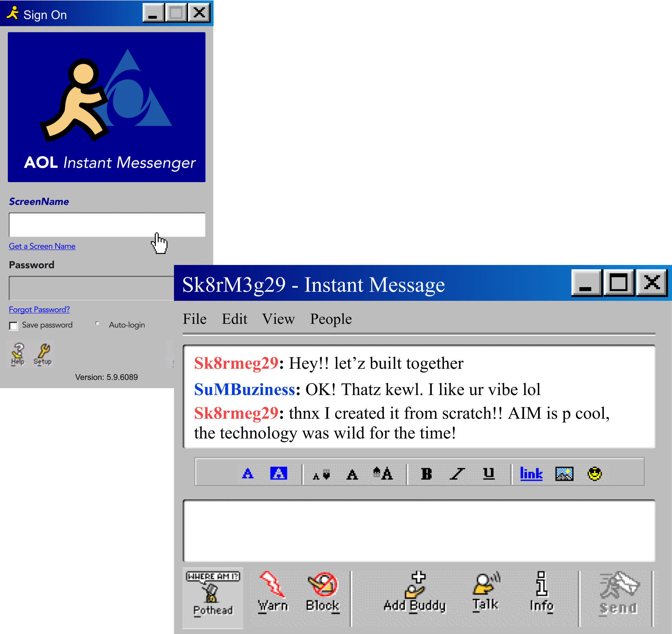The width and height of the screenshot is (672, 634).
Task: Click the ScreenName input field
Action: click(x=107, y=225)
